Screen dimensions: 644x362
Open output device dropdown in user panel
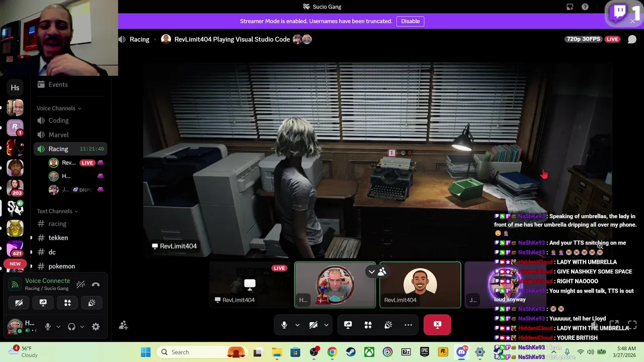[x=82, y=327]
